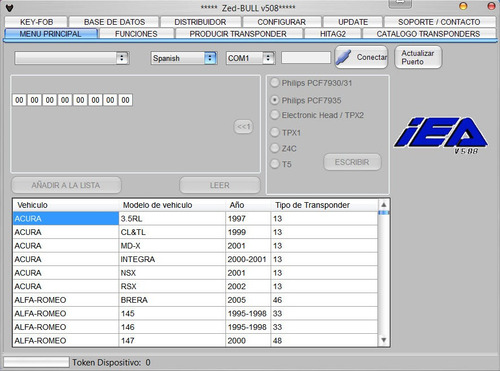Click the app icon in title bar
This screenshot has height=371, width=500.
(10, 8)
